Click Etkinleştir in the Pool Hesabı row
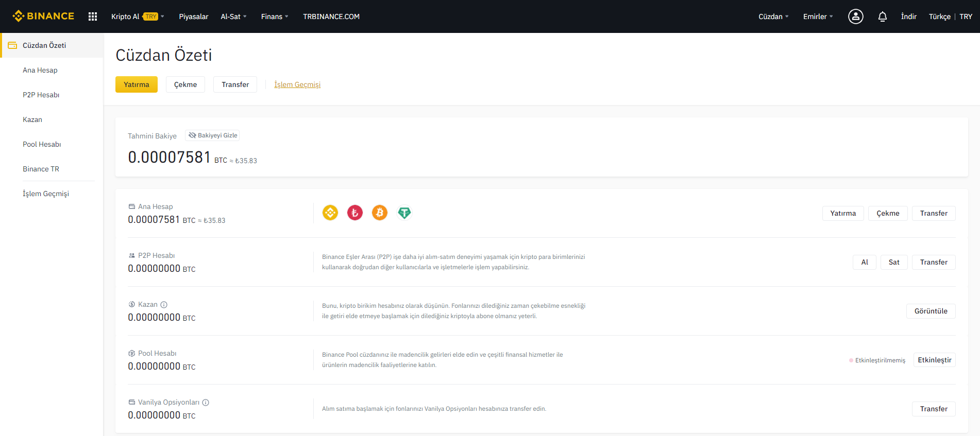The width and height of the screenshot is (980, 436). [935, 360]
